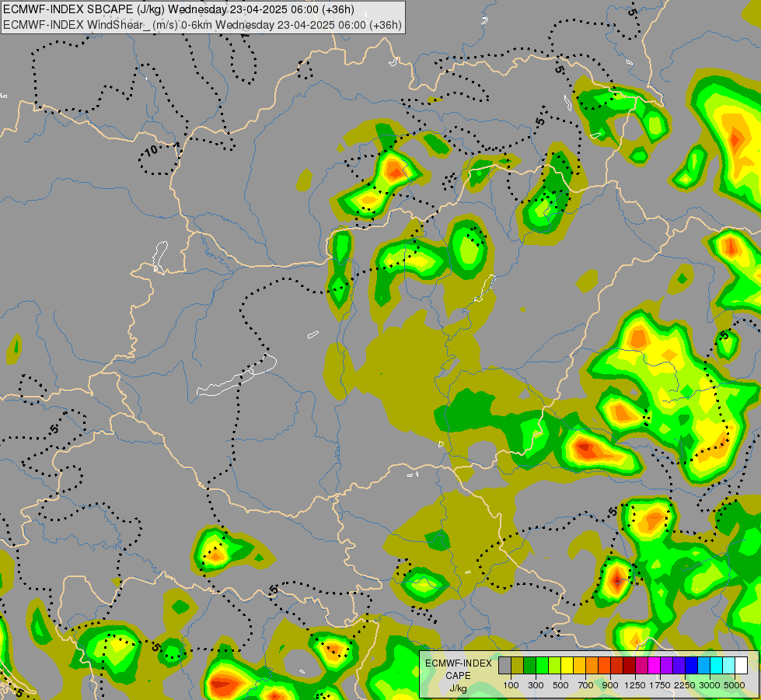Click the legend value '300'
This screenshot has width=761, height=700.
click(536, 685)
